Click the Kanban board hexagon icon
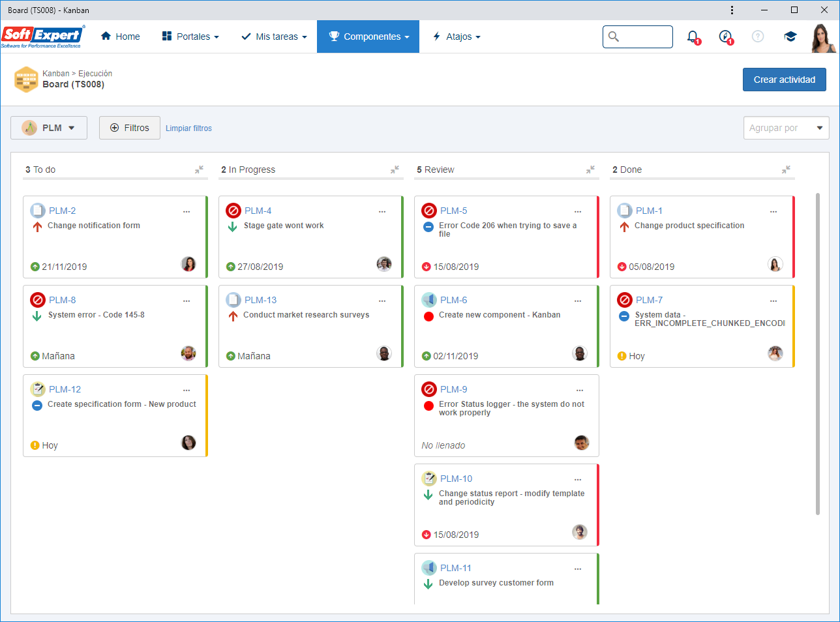 [26, 80]
